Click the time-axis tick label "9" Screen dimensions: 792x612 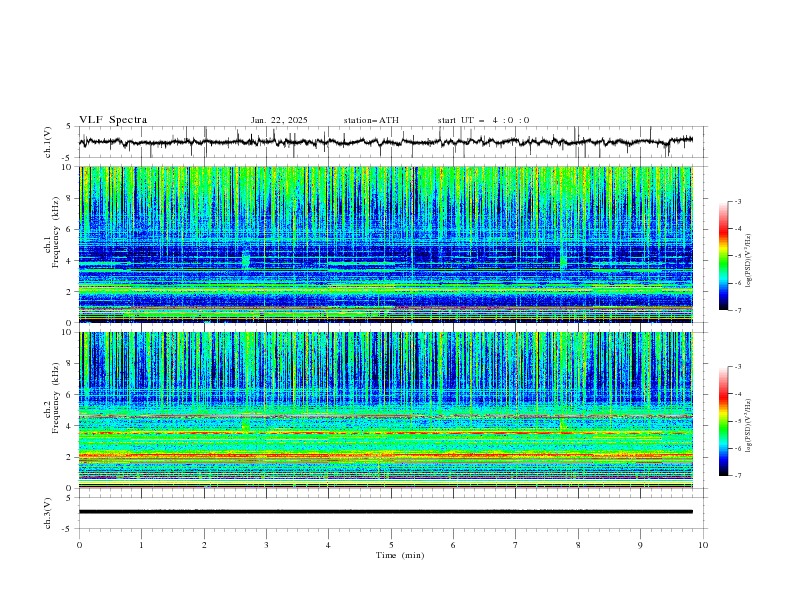click(x=640, y=545)
